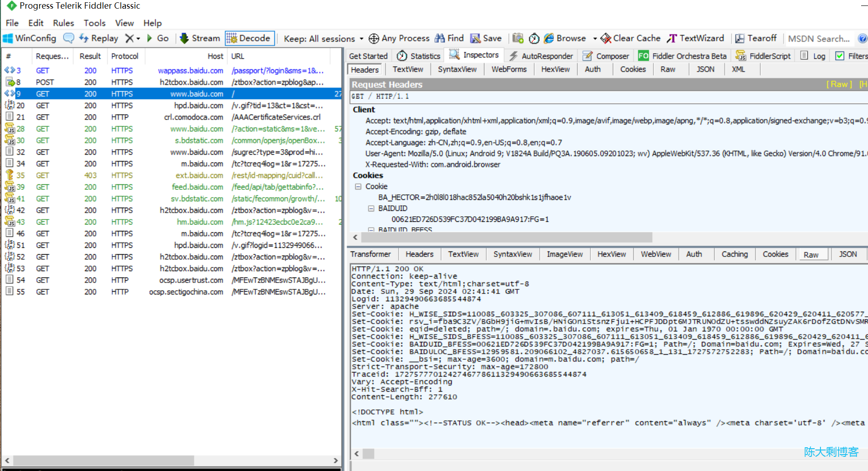The height and width of the screenshot is (471, 868).
Task: Select the request SyntaxView tab
Action: pyautogui.click(x=457, y=69)
